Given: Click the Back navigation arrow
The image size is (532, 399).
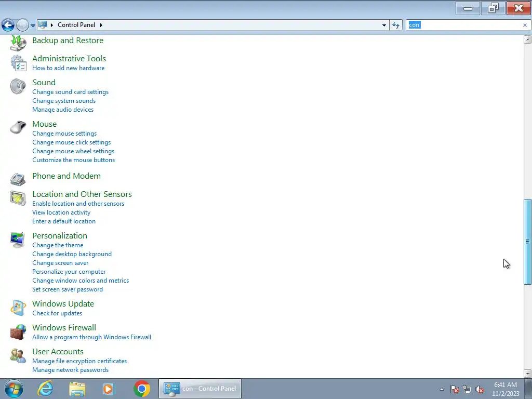Looking at the screenshot, I should 8,25.
